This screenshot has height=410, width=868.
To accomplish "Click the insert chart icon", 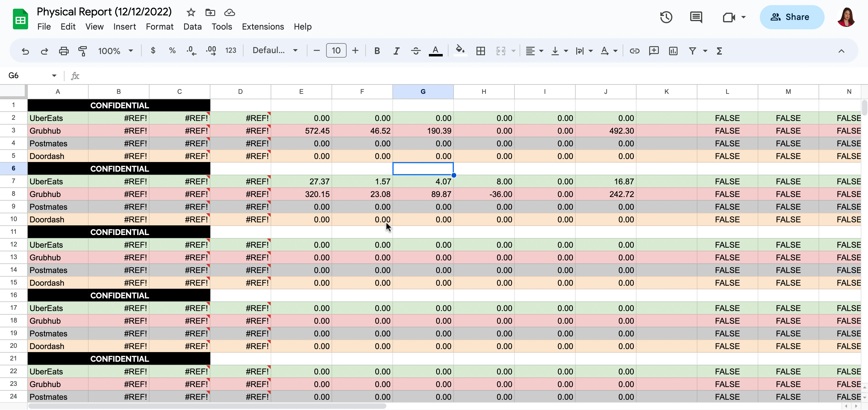I will point(673,51).
